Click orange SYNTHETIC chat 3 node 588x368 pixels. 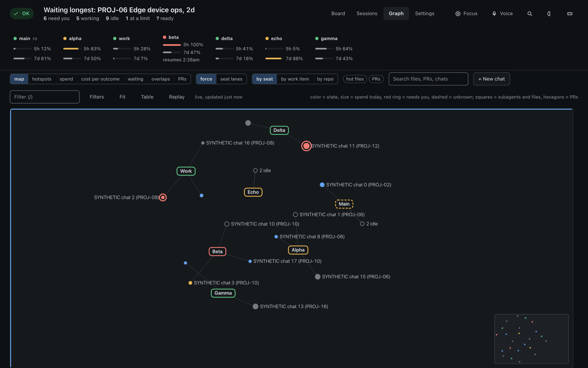click(190, 283)
